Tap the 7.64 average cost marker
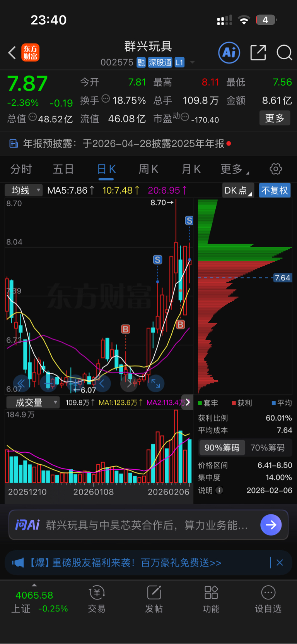 point(282,278)
